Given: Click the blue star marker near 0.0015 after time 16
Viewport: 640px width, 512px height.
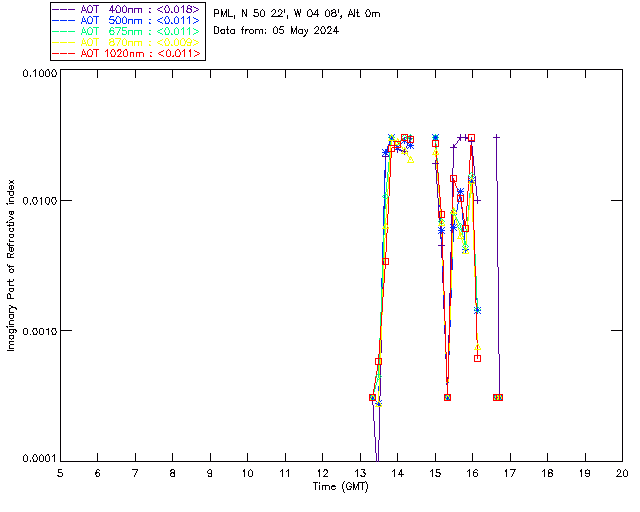Looking at the screenshot, I should click(478, 311).
